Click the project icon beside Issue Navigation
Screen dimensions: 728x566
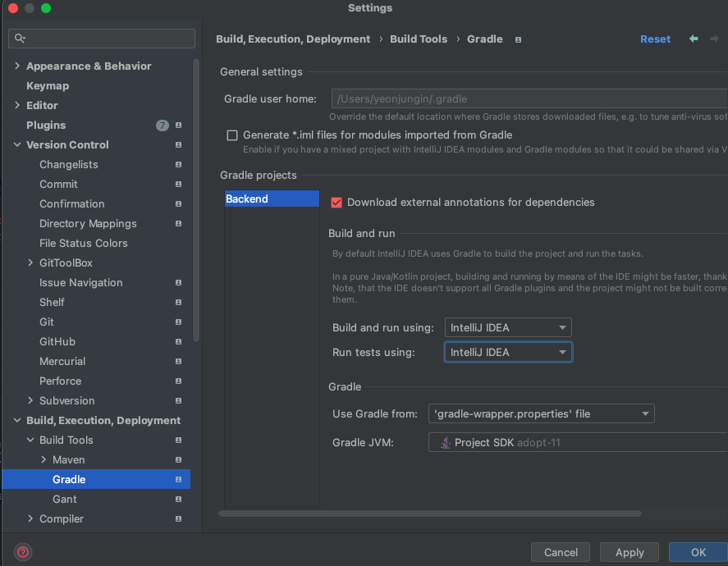click(x=178, y=282)
